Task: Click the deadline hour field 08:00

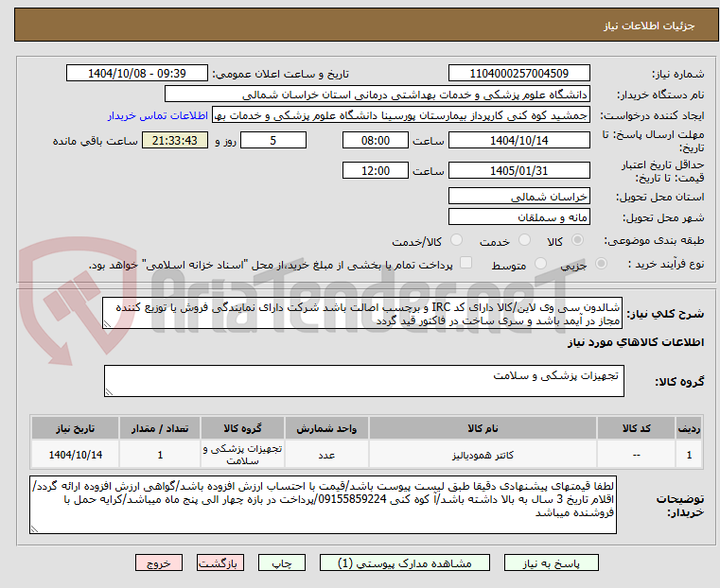Action: click(x=376, y=140)
